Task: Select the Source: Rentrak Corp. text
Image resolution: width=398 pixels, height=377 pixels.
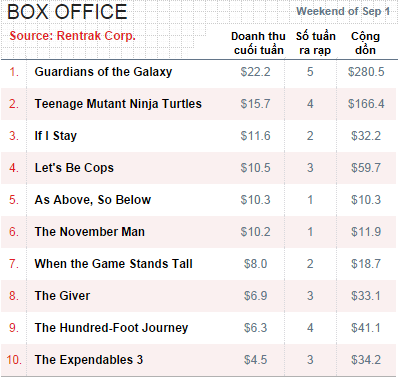Action: coord(72,36)
